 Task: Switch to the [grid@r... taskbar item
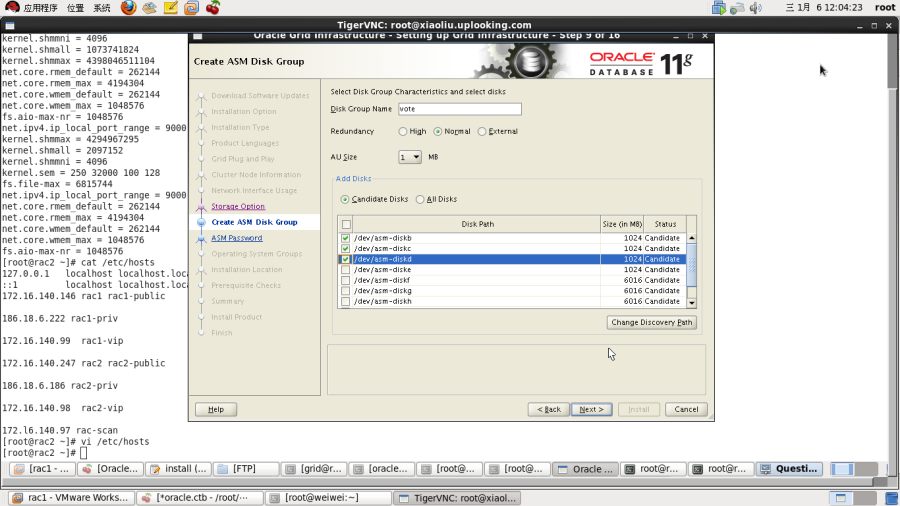pos(313,469)
